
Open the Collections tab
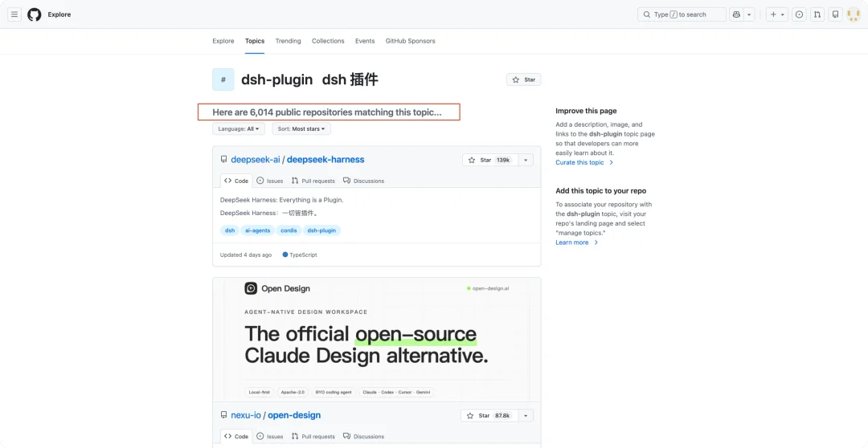click(328, 41)
